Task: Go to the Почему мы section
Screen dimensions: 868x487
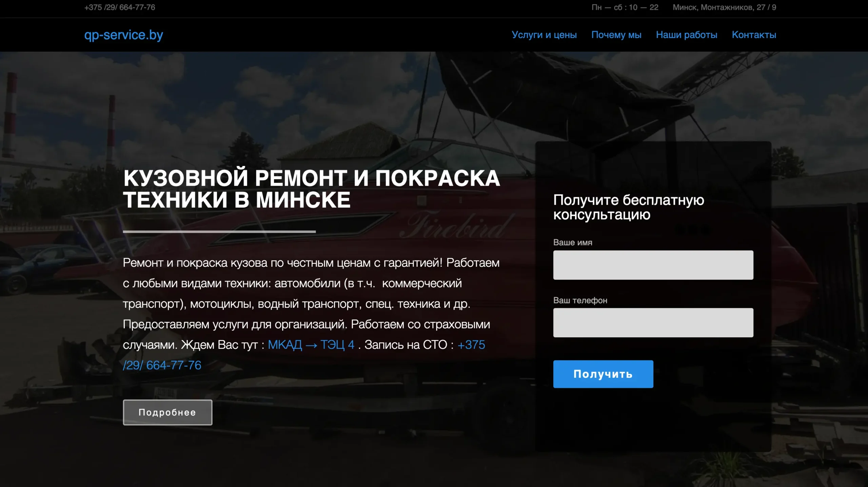Action: 616,35
